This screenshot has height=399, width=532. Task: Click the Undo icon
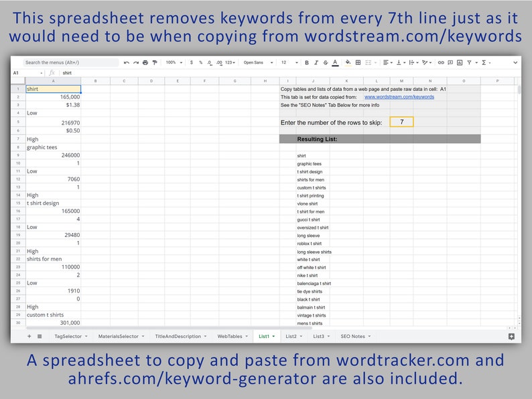click(x=127, y=62)
